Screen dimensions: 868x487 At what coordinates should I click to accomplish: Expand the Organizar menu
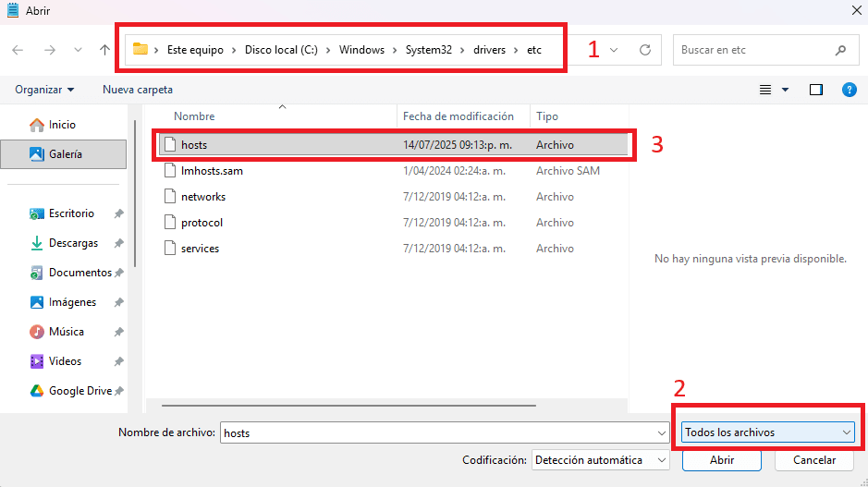pos(44,90)
